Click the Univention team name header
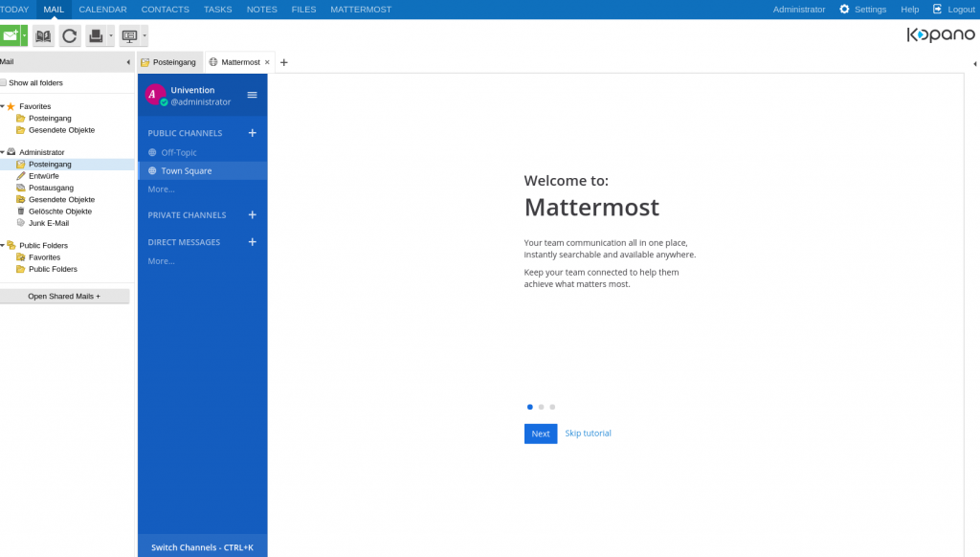Screen dimensions: 980x557 192,90
